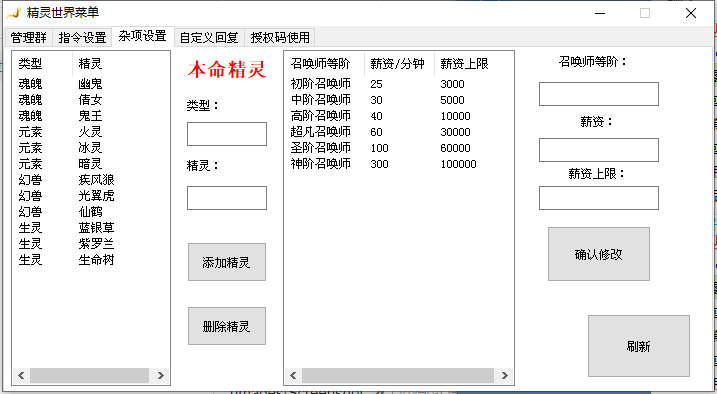The width and height of the screenshot is (717, 394).
Task: Open the 自定义回复 tab
Action: (209, 37)
